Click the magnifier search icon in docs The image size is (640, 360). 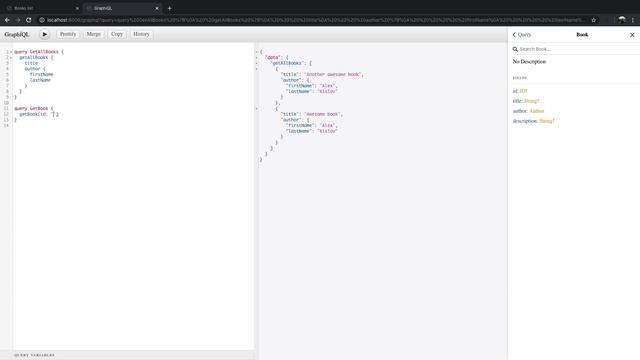(x=515, y=49)
